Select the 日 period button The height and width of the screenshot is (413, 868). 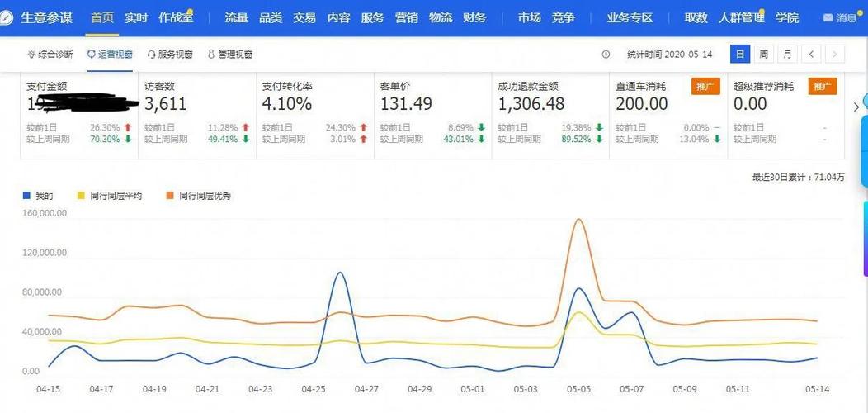point(740,54)
